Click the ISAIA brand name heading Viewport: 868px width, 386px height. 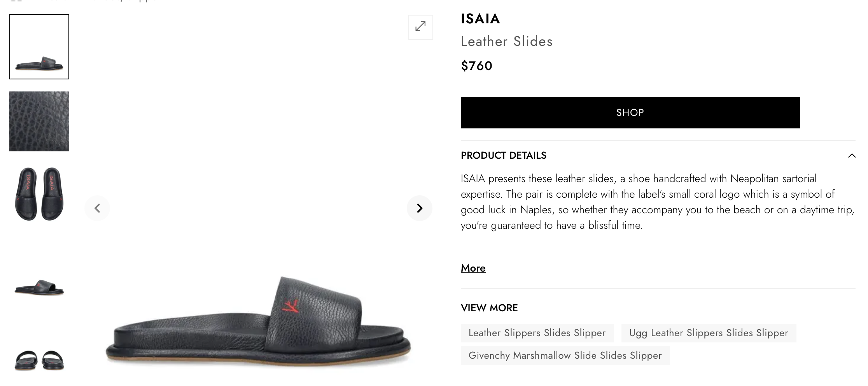tap(480, 19)
